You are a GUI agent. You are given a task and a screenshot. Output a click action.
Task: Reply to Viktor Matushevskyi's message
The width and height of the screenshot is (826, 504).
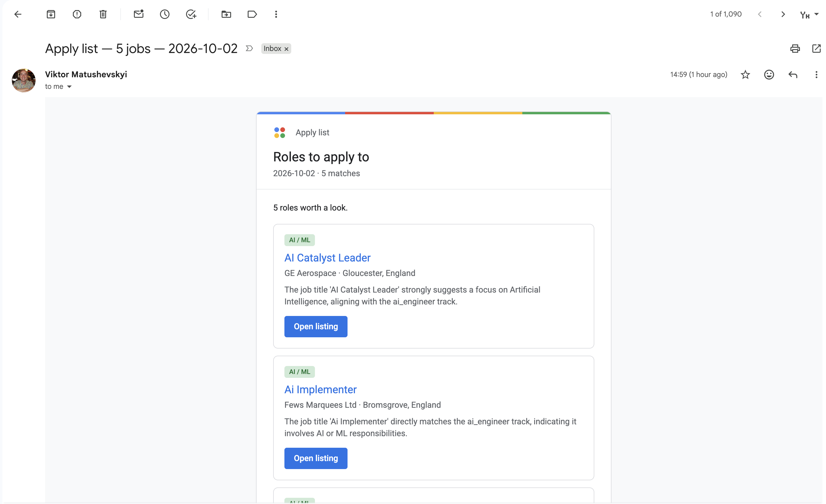click(793, 74)
